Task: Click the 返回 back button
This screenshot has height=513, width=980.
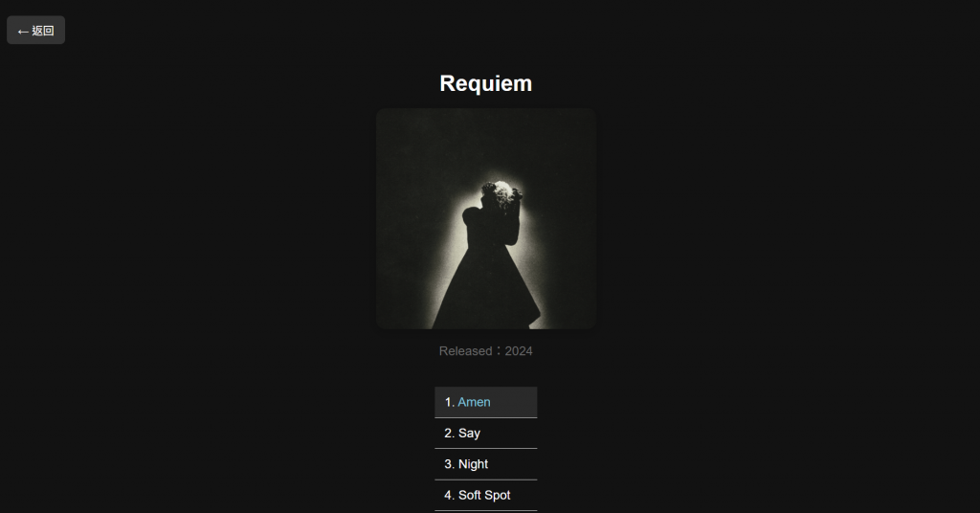Action: pyautogui.click(x=35, y=30)
